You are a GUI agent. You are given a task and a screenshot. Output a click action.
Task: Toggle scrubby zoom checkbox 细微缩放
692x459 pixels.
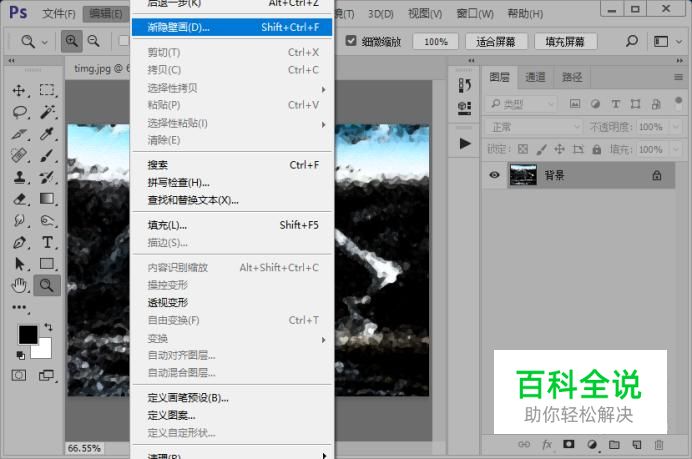[x=351, y=41]
